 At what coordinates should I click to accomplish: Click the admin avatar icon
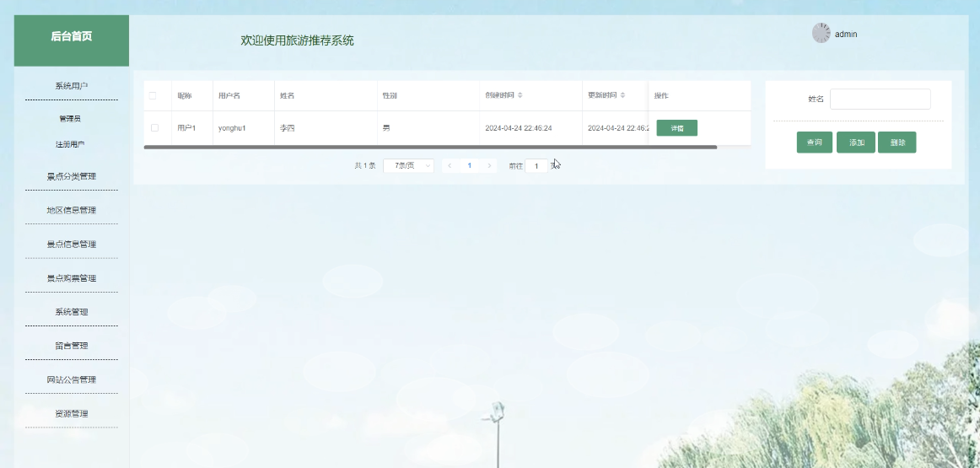(821, 33)
